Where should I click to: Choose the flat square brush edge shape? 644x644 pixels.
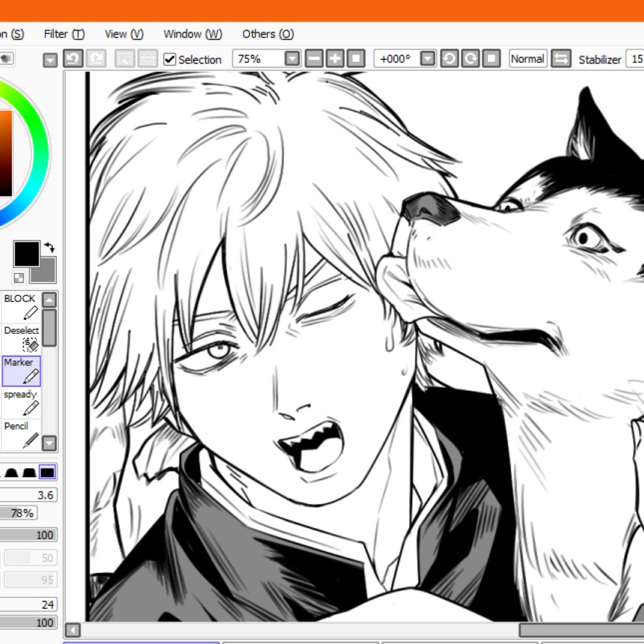point(47,472)
